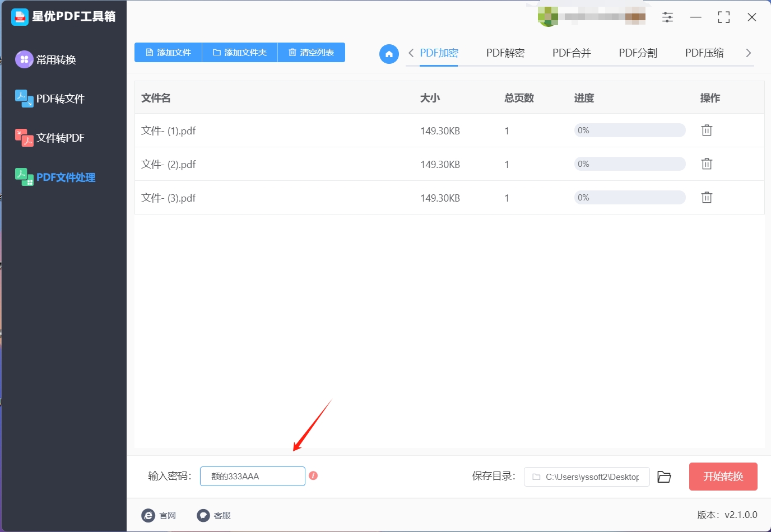
Task: Click the progress bar of 文件- (1).pdf
Action: tap(630, 130)
